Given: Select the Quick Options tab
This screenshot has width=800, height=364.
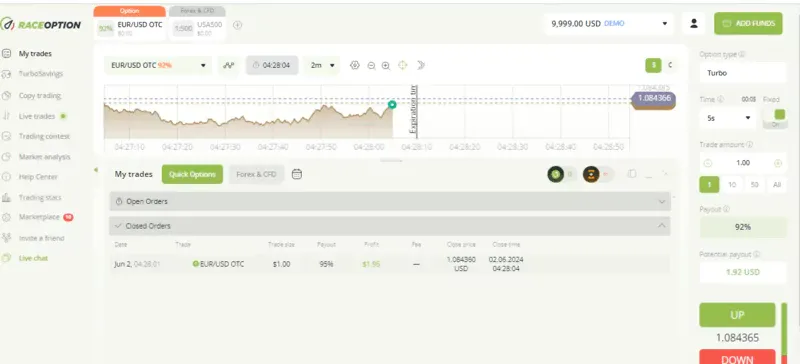Looking at the screenshot, I should click(192, 174).
